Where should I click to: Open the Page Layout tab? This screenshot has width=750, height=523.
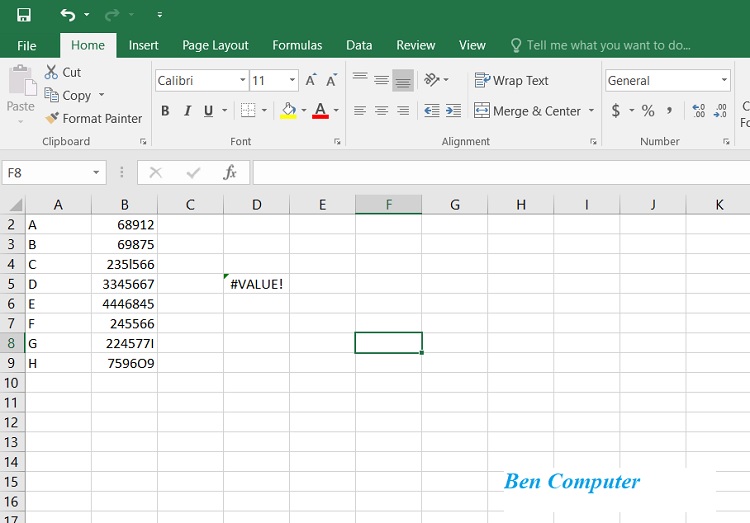pyautogui.click(x=215, y=45)
